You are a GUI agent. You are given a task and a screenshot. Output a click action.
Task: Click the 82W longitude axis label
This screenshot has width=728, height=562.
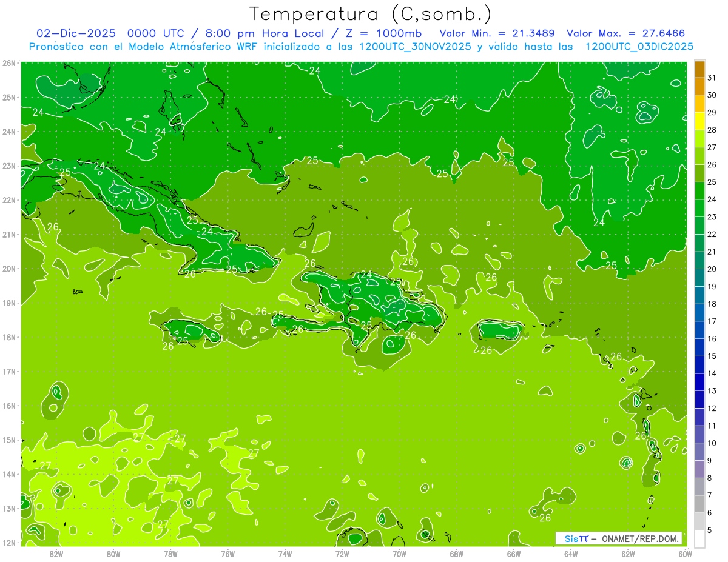56,553
